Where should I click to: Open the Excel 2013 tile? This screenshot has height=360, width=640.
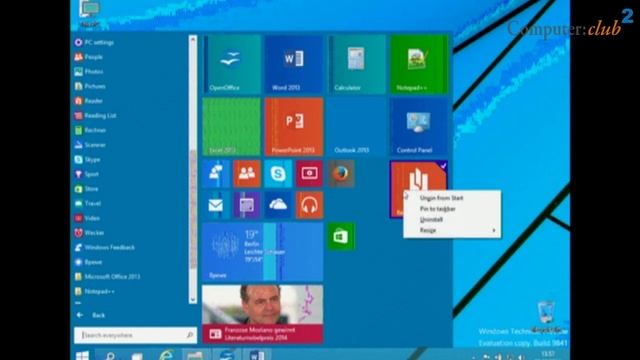(231, 127)
